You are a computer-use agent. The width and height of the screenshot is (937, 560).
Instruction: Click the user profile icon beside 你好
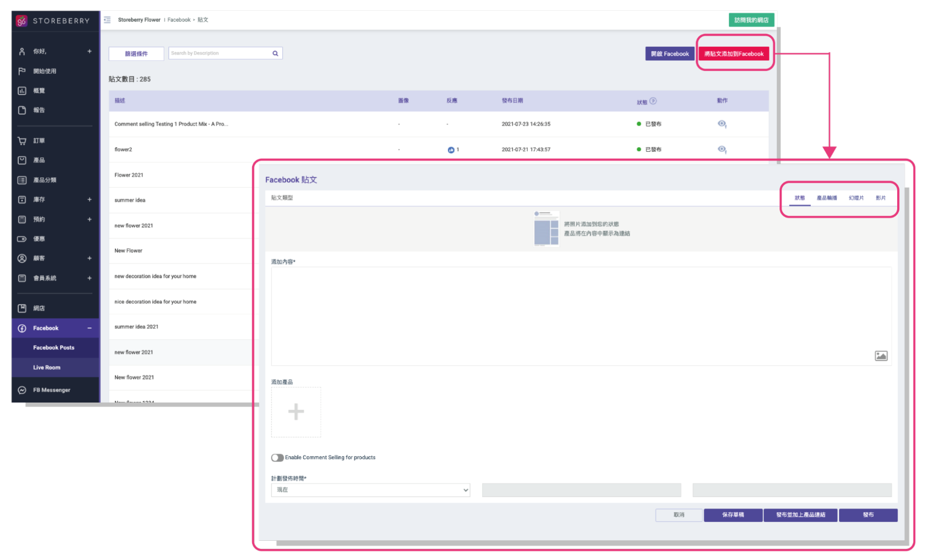pos(22,52)
